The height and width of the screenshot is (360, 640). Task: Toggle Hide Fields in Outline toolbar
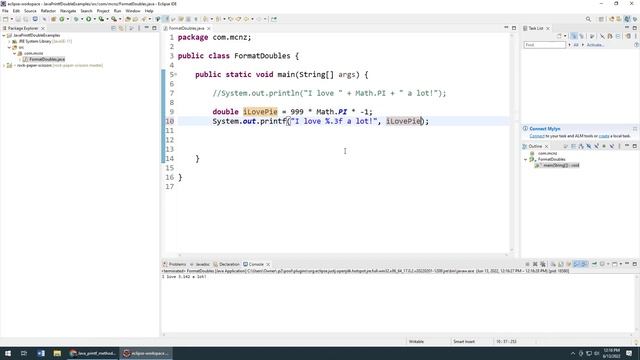pyautogui.click(x=589, y=146)
